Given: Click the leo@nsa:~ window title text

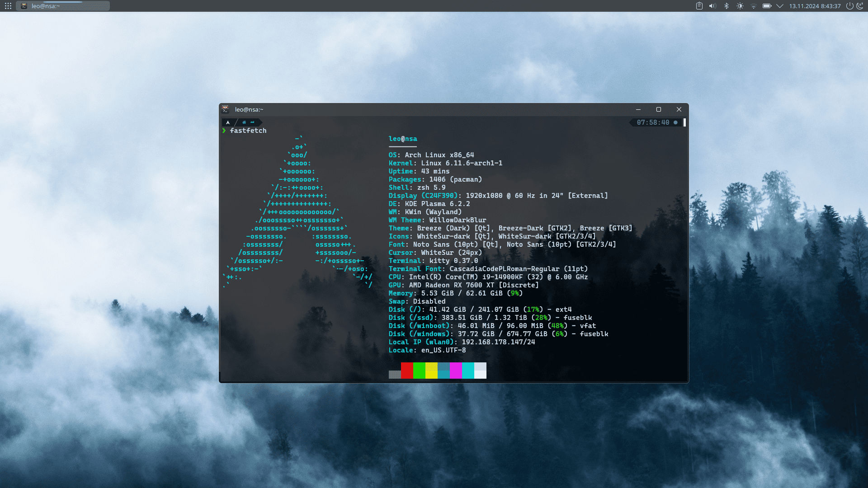Looking at the screenshot, I should 249,109.
